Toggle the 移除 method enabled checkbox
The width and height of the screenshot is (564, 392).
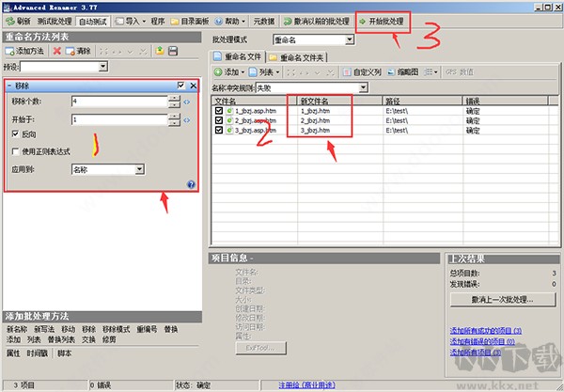coord(180,86)
